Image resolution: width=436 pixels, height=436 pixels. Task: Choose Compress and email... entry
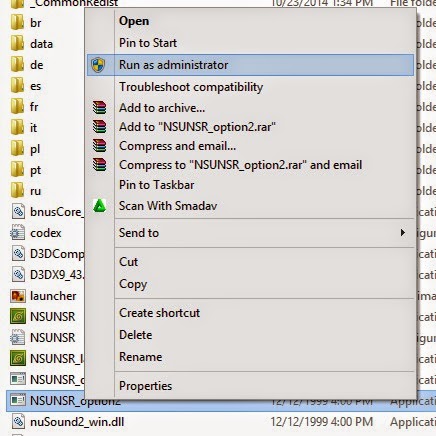click(x=249, y=146)
